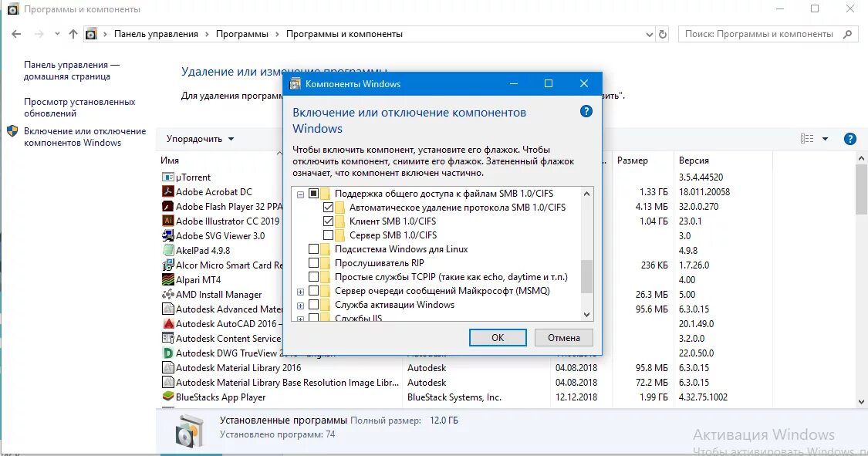Screen dimensions: 868x456
Task: Open Панель управления домашняя страница link
Action: coord(72,70)
